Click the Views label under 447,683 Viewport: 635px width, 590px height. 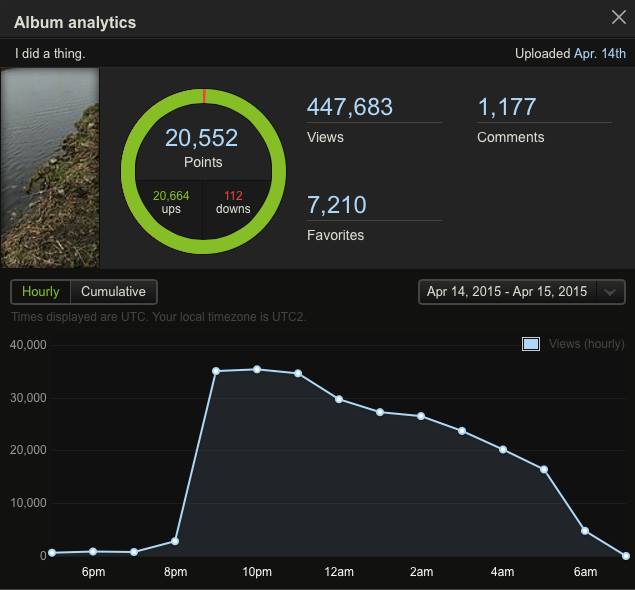325,137
